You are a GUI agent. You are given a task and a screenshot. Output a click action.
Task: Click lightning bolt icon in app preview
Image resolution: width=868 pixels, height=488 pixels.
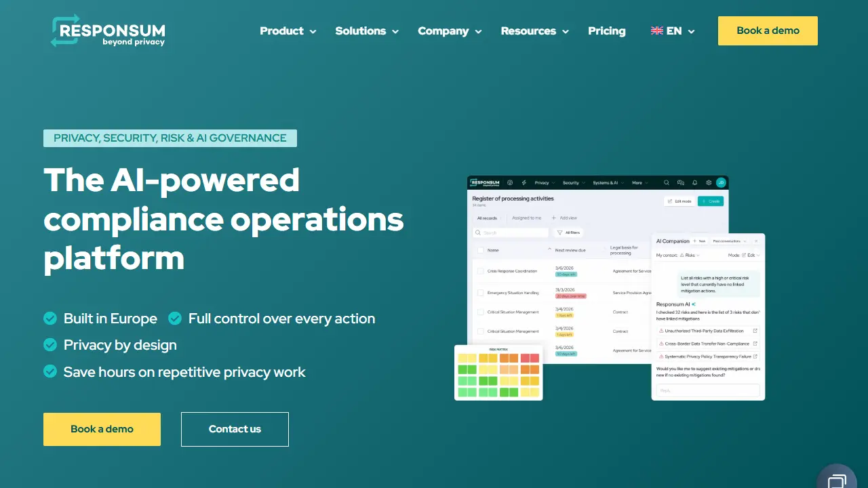pos(524,182)
